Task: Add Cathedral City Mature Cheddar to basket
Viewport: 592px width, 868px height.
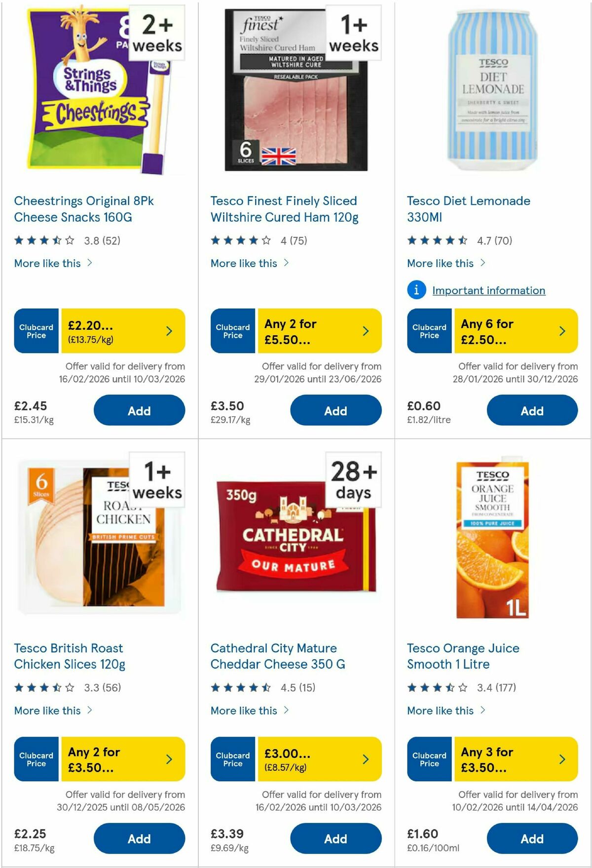Action: coord(335,838)
